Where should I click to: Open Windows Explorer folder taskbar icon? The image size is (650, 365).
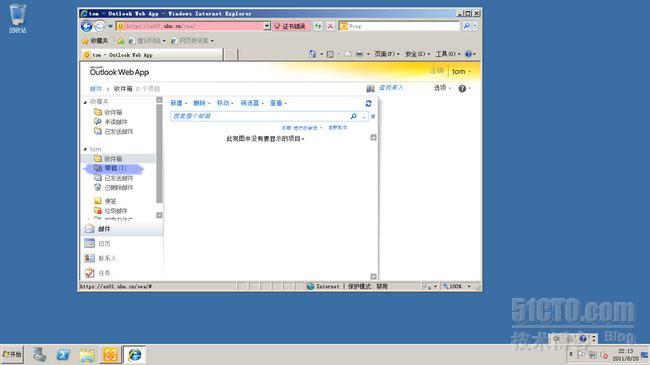click(87, 355)
